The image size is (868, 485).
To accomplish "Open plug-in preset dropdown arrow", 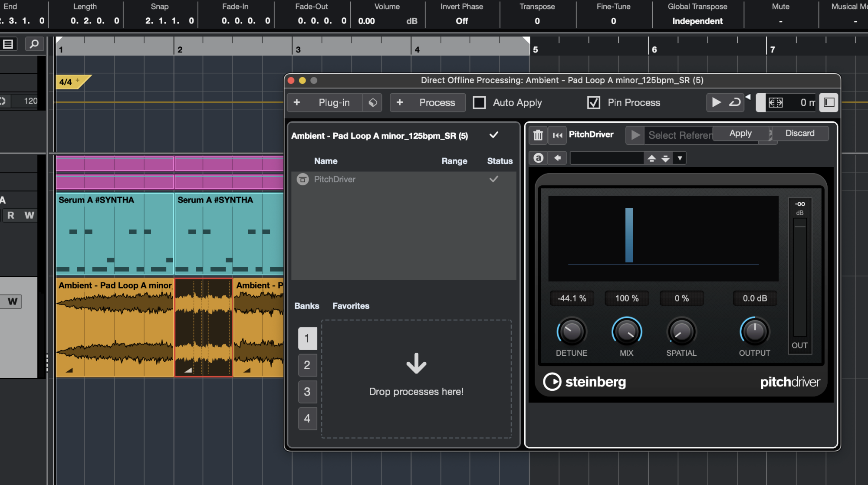I will [680, 158].
